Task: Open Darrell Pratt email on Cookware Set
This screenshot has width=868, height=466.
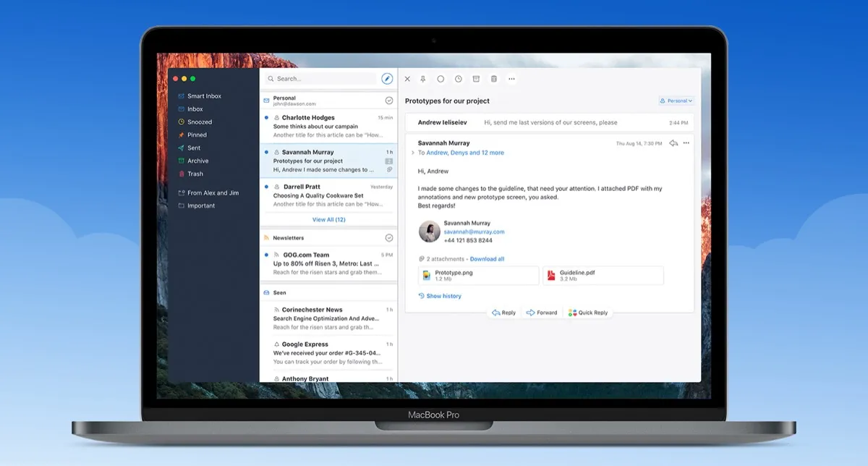Action: tap(328, 195)
